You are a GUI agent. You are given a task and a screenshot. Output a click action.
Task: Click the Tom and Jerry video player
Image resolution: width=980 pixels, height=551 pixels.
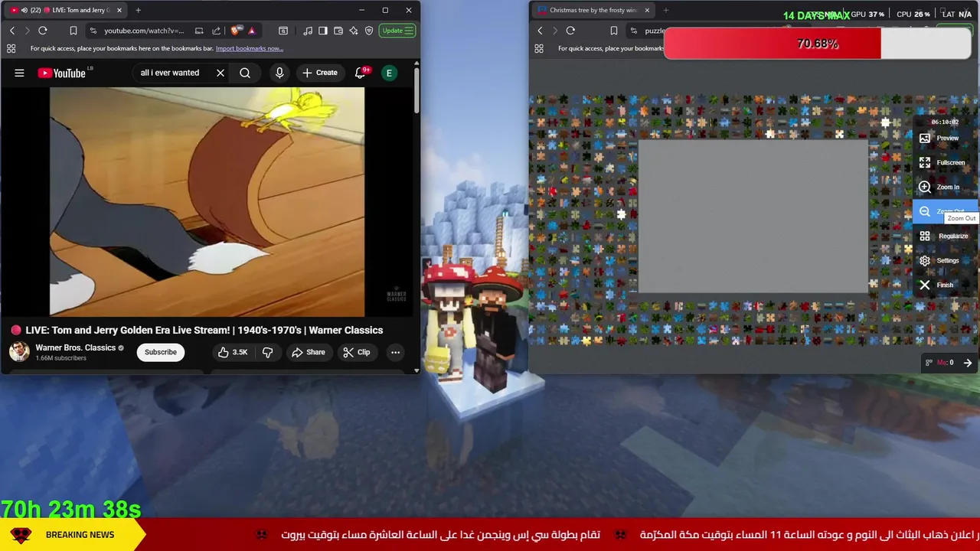coord(207,202)
